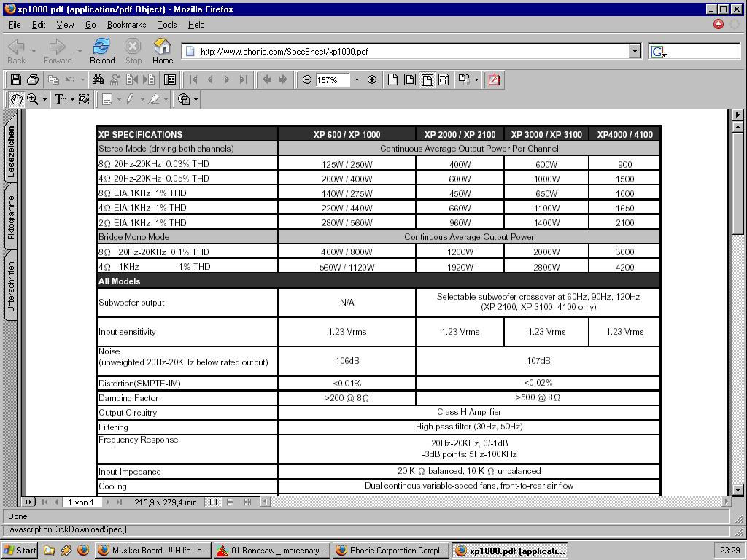Click the browser Back button
The width and height of the screenshot is (747, 560).
coord(16,52)
